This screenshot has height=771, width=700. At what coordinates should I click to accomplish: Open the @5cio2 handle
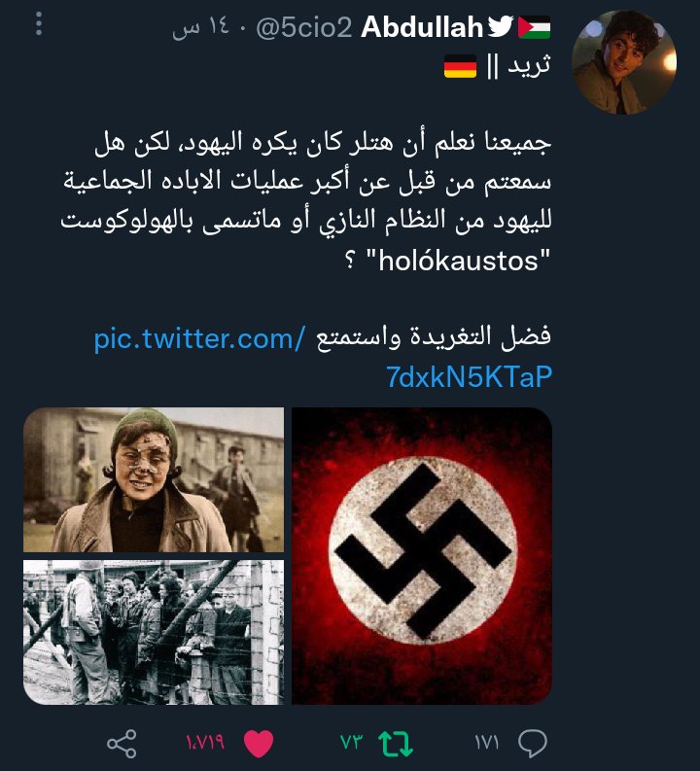coord(303,27)
